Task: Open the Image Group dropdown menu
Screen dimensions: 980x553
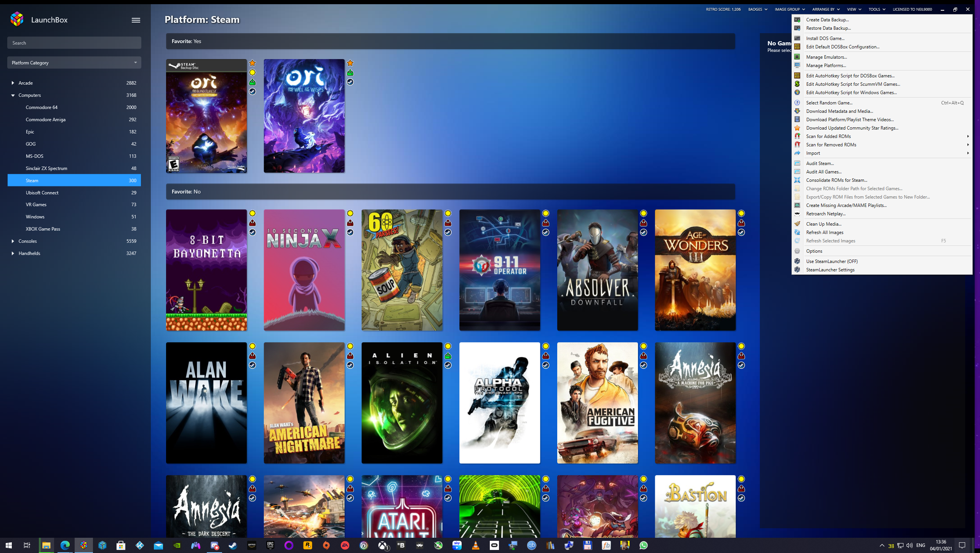Action: (x=790, y=9)
